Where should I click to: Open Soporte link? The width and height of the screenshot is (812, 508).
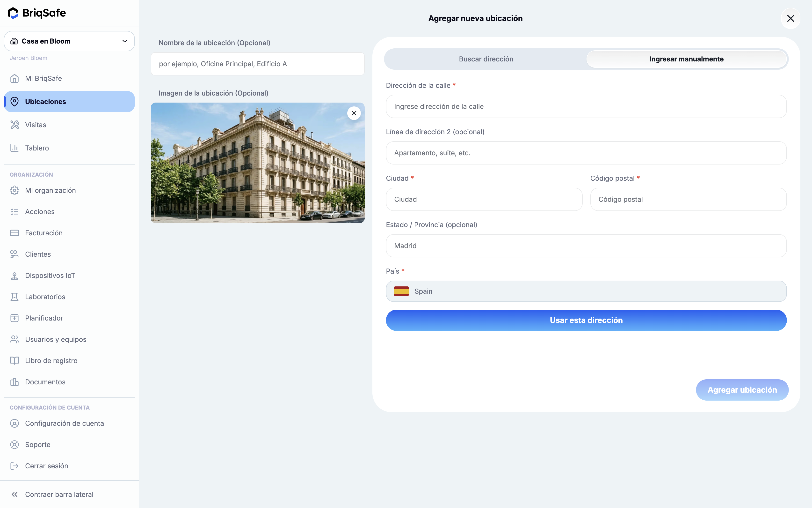pyautogui.click(x=69, y=445)
